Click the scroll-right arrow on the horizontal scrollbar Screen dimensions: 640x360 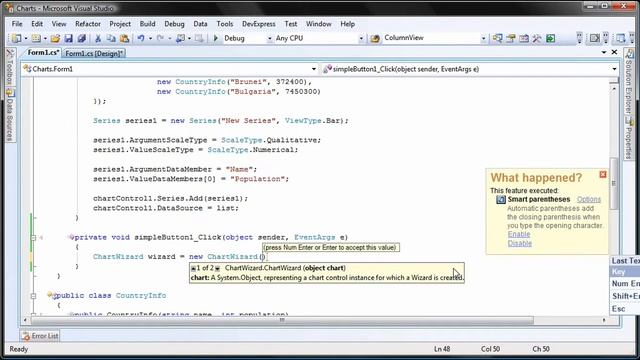[604, 320]
